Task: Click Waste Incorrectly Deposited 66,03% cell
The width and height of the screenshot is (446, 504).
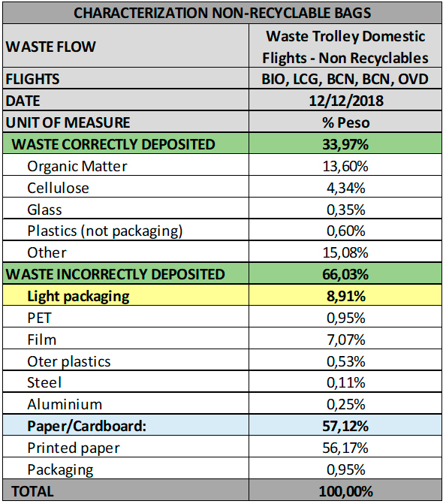Action: point(345,274)
